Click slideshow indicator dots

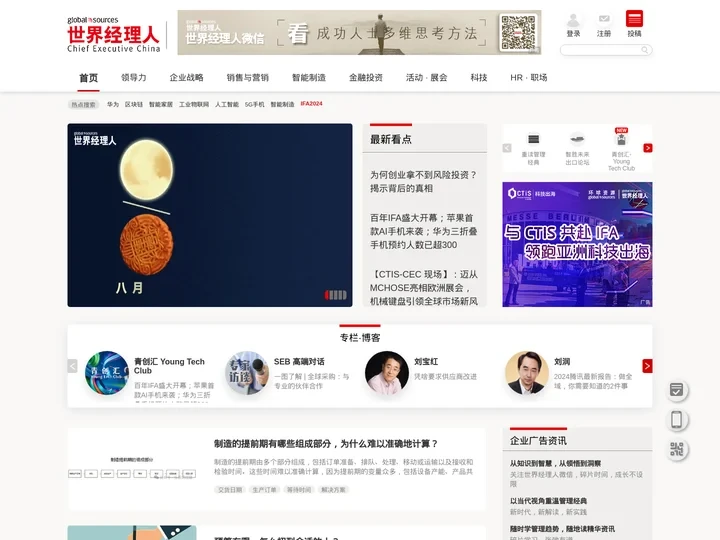click(336, 295)
